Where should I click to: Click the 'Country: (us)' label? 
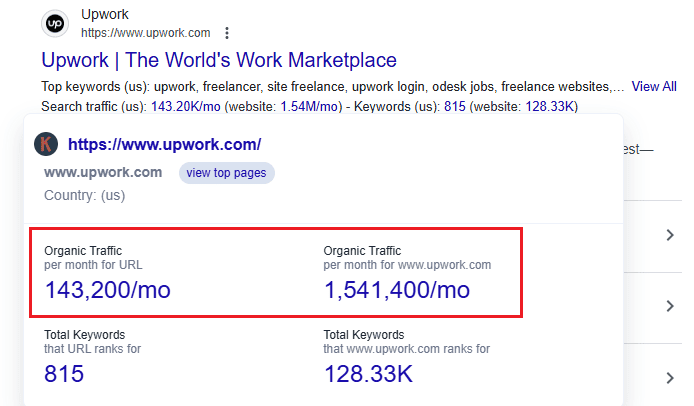[x=85, y=195]
